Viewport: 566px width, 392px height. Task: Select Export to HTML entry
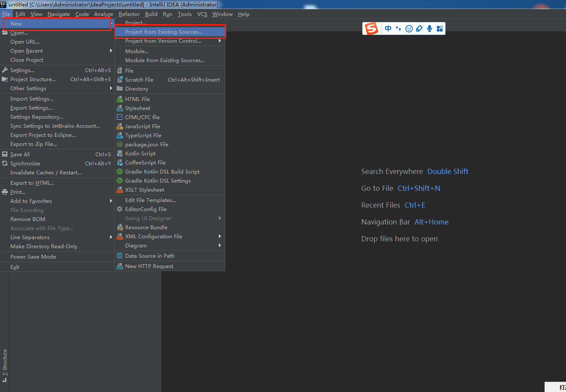coord(57,183)
